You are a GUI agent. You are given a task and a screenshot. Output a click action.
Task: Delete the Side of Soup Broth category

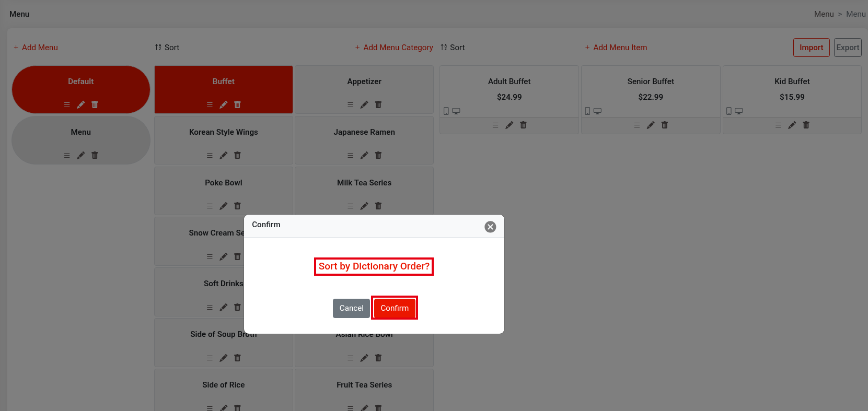click(x=237, y=358)
